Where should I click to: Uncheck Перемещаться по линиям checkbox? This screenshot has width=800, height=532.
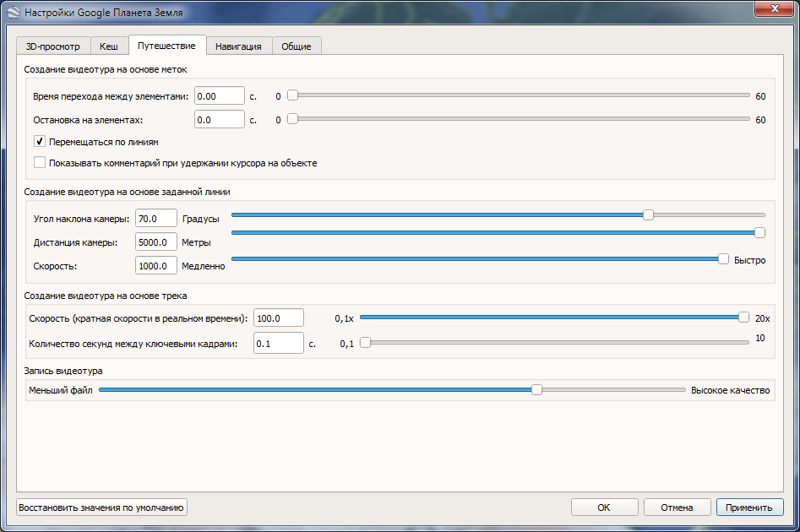(40, 142)
